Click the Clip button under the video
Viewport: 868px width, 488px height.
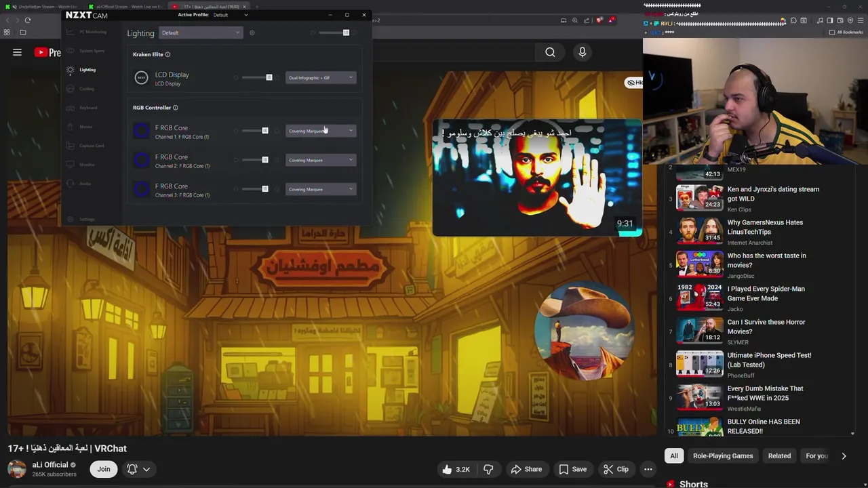[616, 469]
